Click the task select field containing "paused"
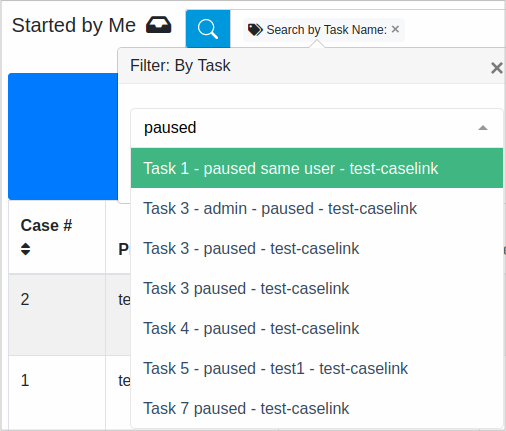This screenshot has width=506, height=431. pos(317,128)
